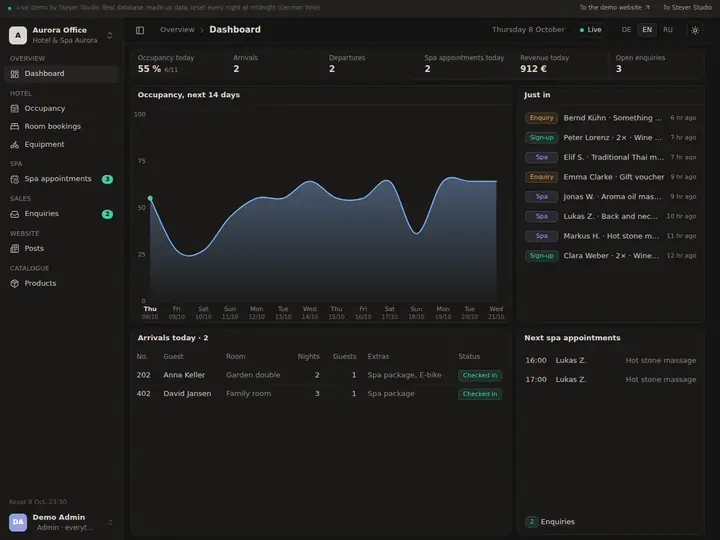Click the Spa appointments today stat
This screenshot has width=720, height=540.
[x=465, y=64]
